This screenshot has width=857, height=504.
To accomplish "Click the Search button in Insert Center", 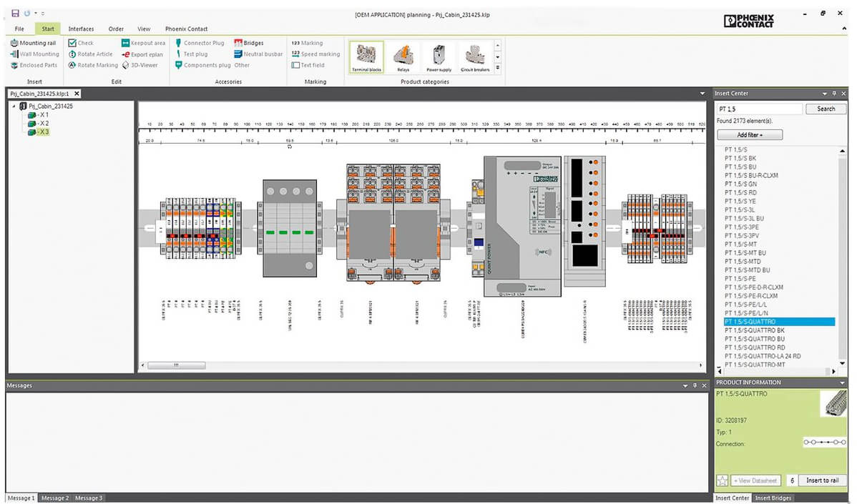I will tap(826, 109).
